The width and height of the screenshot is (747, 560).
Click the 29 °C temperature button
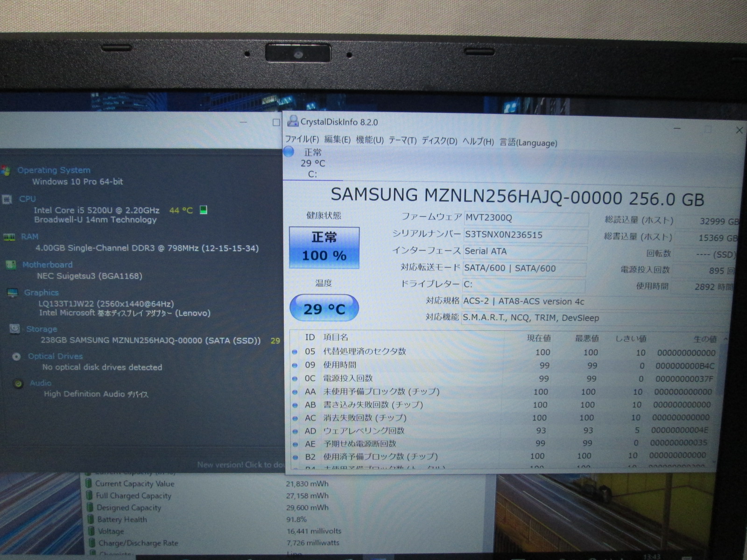(x=324, y=308)
